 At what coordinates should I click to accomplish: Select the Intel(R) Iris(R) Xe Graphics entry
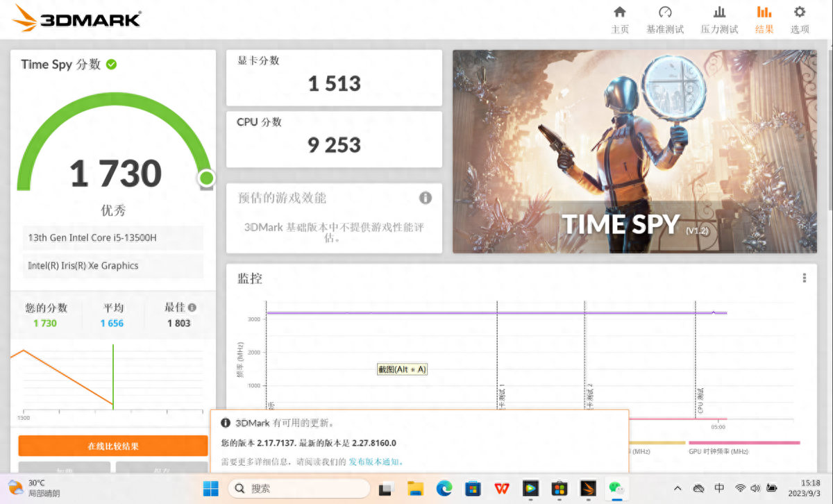[x=113, y=266]
